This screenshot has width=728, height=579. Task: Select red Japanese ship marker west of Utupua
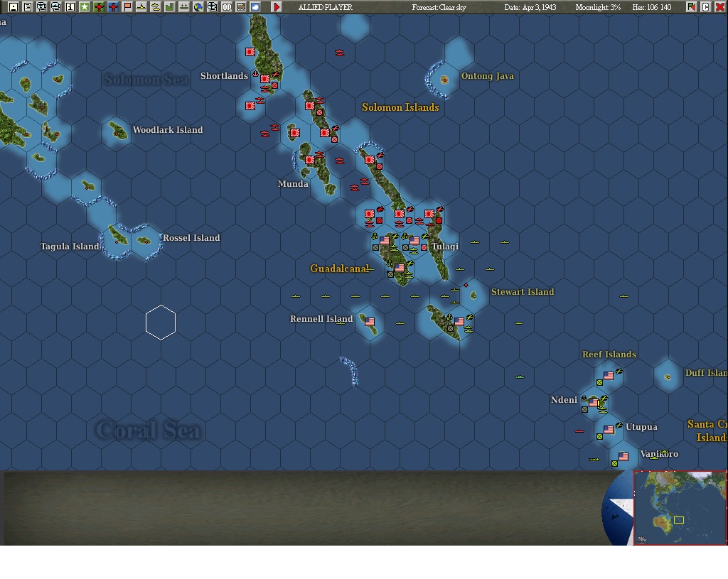579,431
